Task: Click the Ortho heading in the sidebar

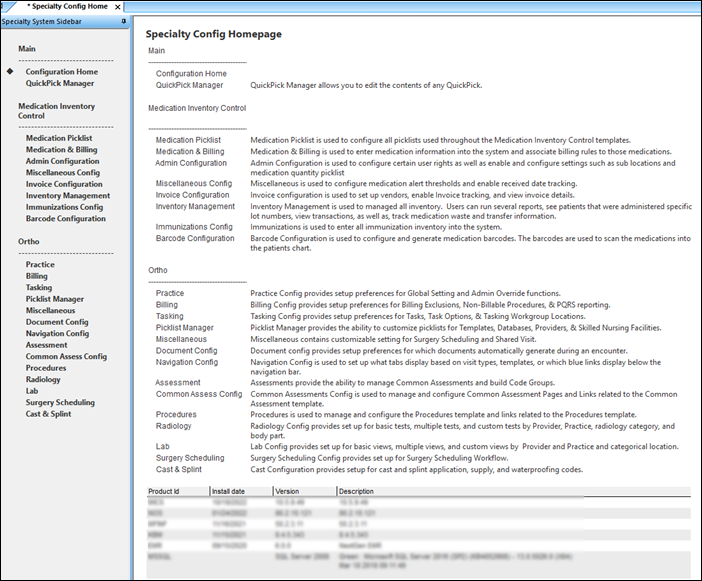Action: click(x=29, y=242)
